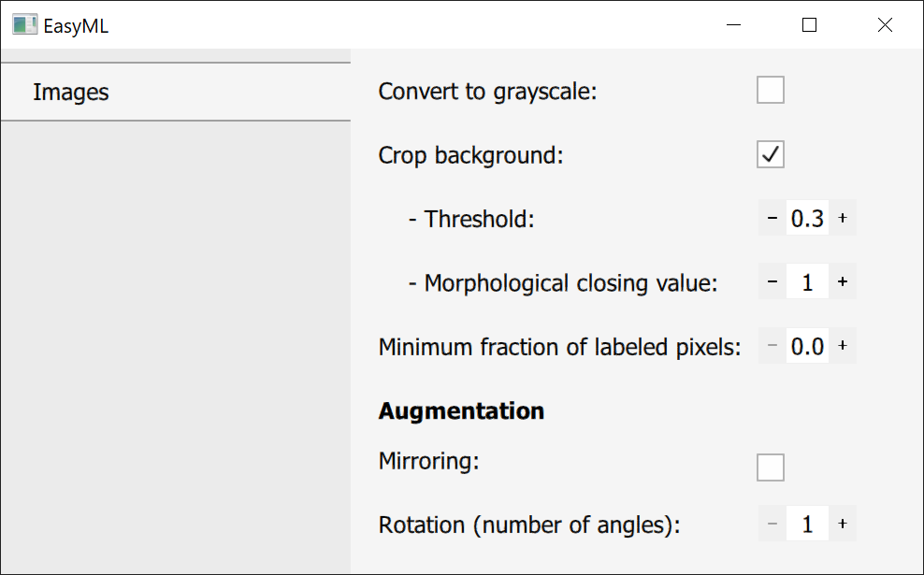Decrease the Threshold value with minus

pos(772,218)
